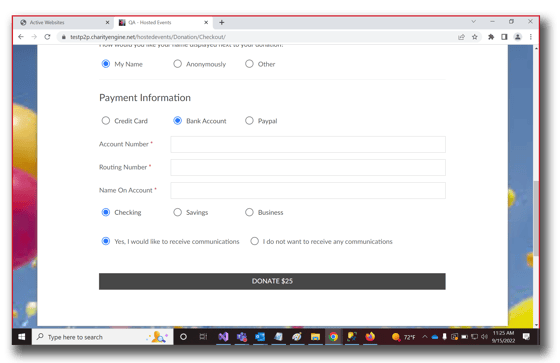Open the Windows Start menu
The image size is (560, 363).
22,337
